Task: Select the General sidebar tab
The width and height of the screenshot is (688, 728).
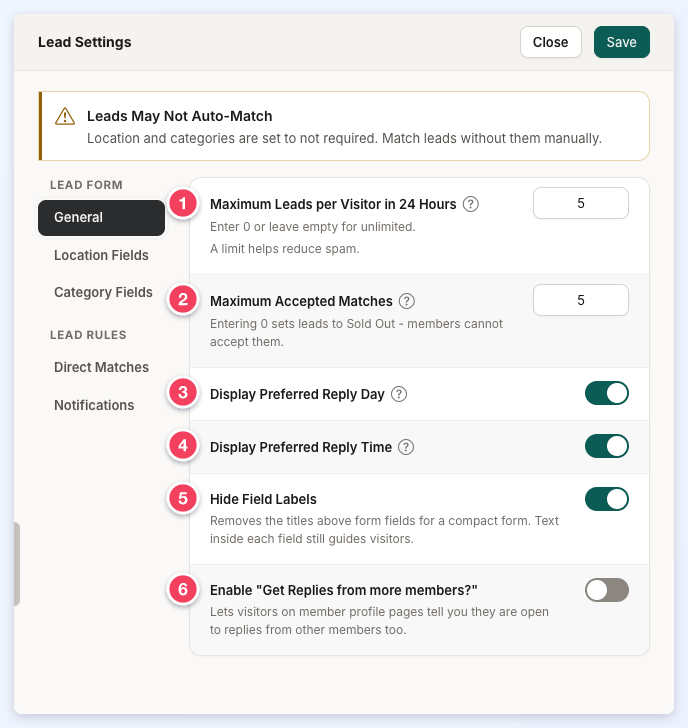Action: pyautogui.click(x=101, y=218)
